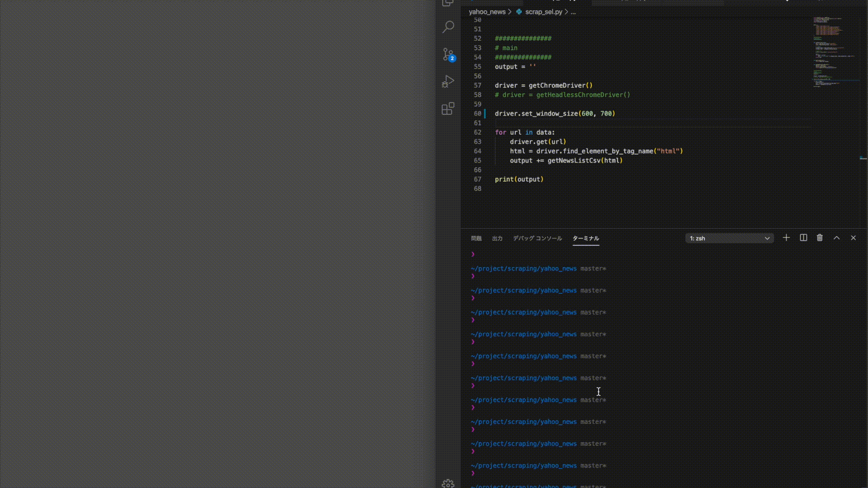Close the terminal panel

853,238
